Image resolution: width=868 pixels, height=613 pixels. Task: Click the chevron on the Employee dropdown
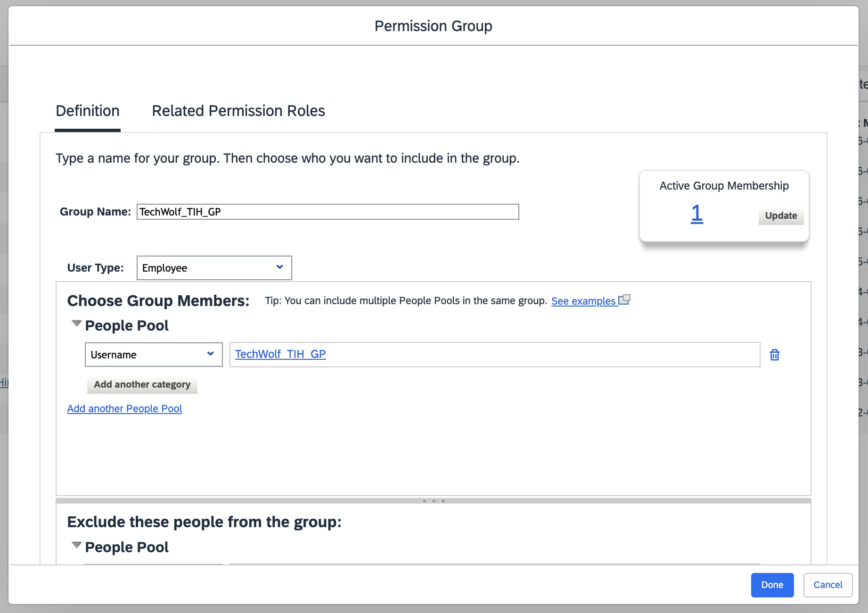click(x=280, y=267)
